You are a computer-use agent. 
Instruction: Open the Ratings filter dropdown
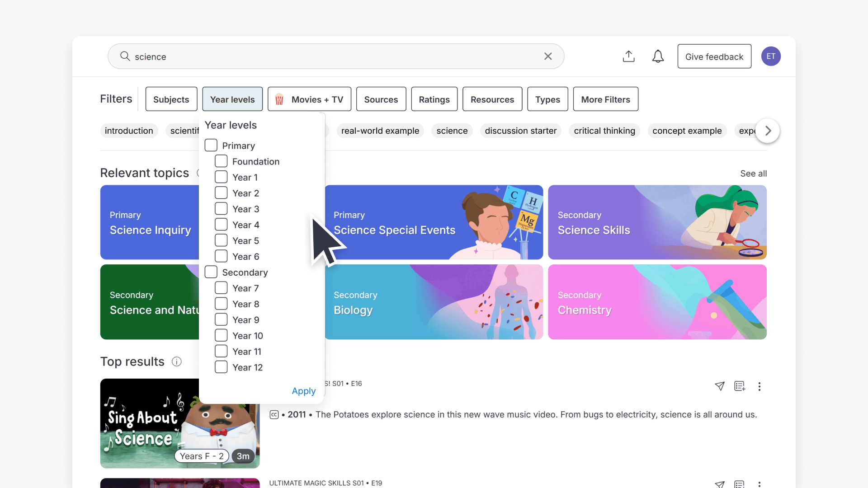point(434,99)
